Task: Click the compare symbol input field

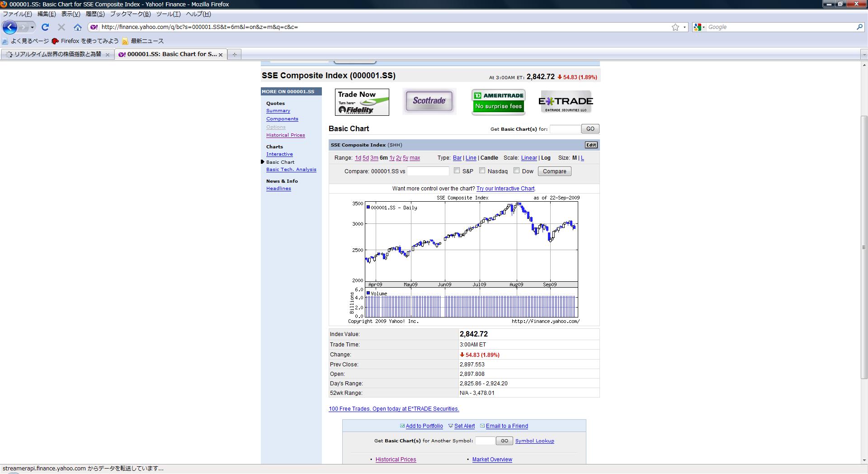Action: (x=428, y=171)
